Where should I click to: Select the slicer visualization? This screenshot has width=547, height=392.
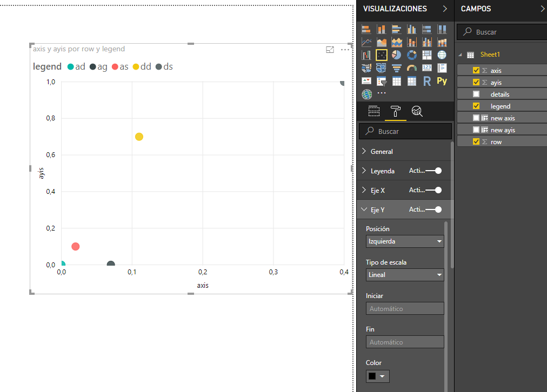[381, 81]
